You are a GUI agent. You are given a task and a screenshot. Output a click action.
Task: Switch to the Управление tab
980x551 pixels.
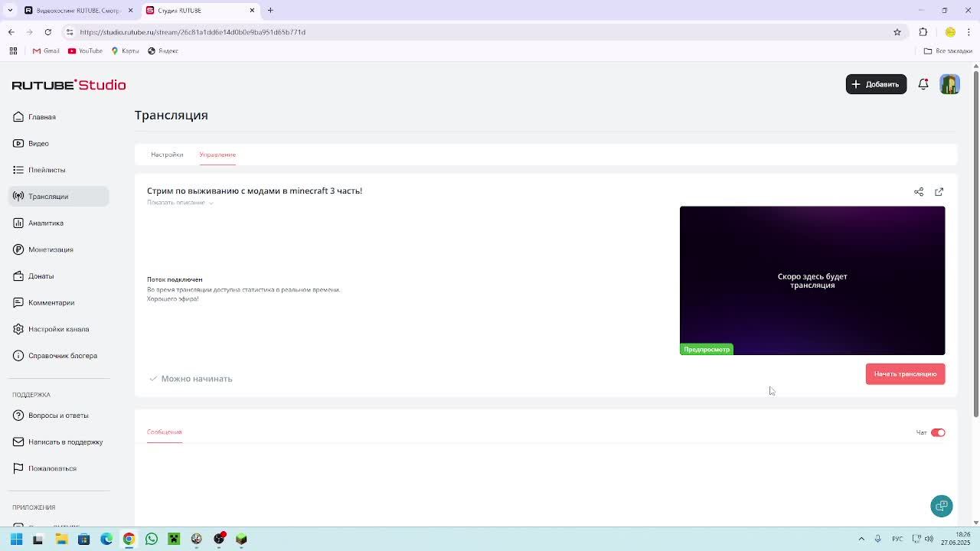[217, 155]
